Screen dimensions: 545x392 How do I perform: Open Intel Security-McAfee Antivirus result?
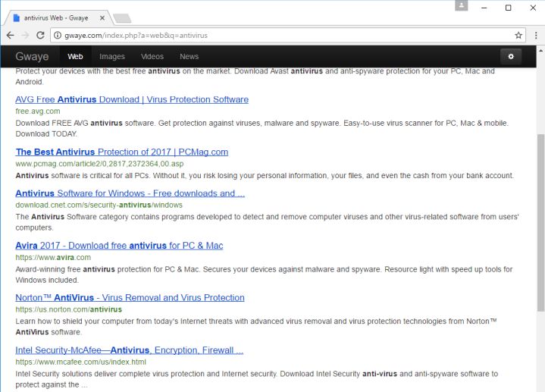coord(130,350)
